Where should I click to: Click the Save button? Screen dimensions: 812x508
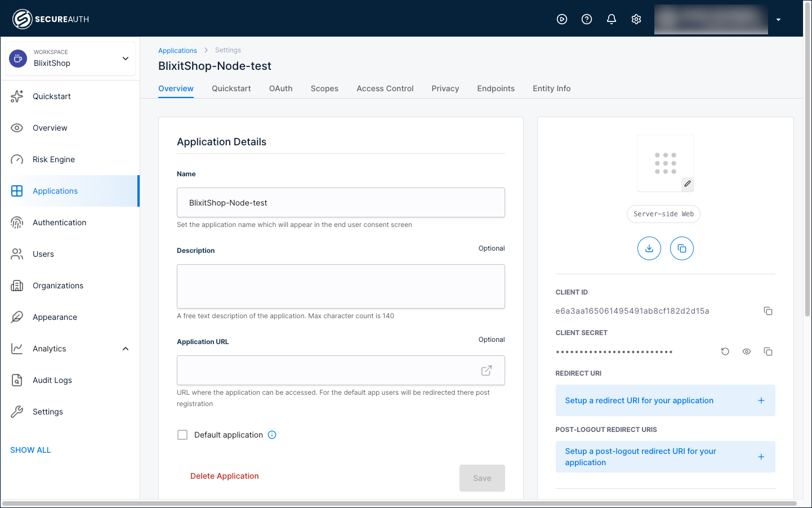482,478
